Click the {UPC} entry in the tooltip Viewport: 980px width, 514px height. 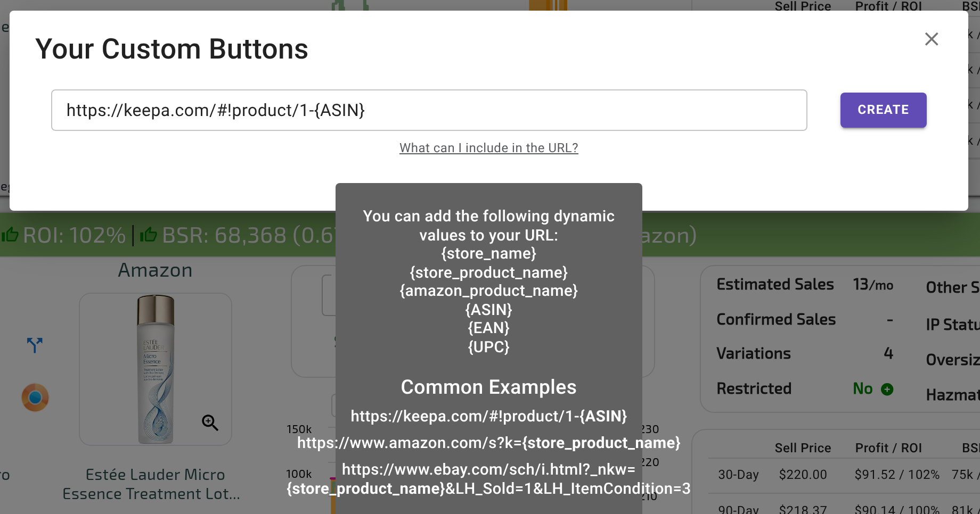coord(489,347)
